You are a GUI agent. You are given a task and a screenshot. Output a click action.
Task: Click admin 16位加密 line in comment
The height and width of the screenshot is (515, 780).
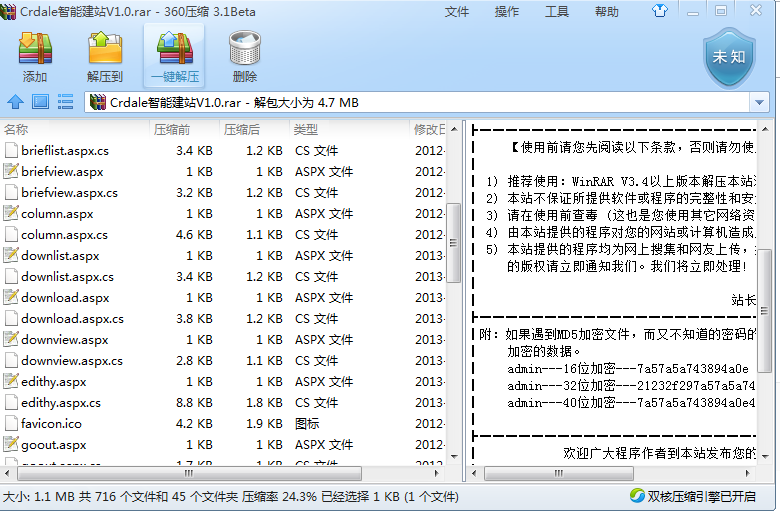tap(628, 369)
